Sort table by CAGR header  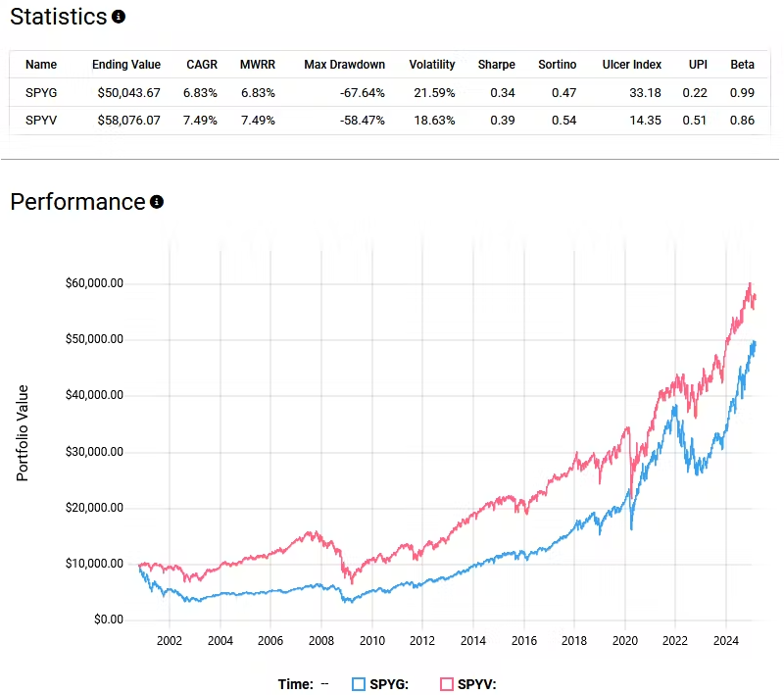click(x=202, y=65)
